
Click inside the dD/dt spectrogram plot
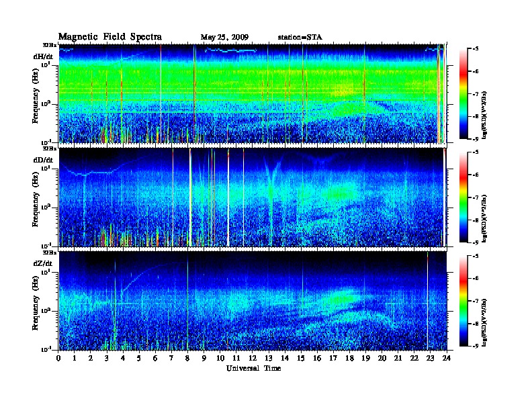tap(253, 197)
